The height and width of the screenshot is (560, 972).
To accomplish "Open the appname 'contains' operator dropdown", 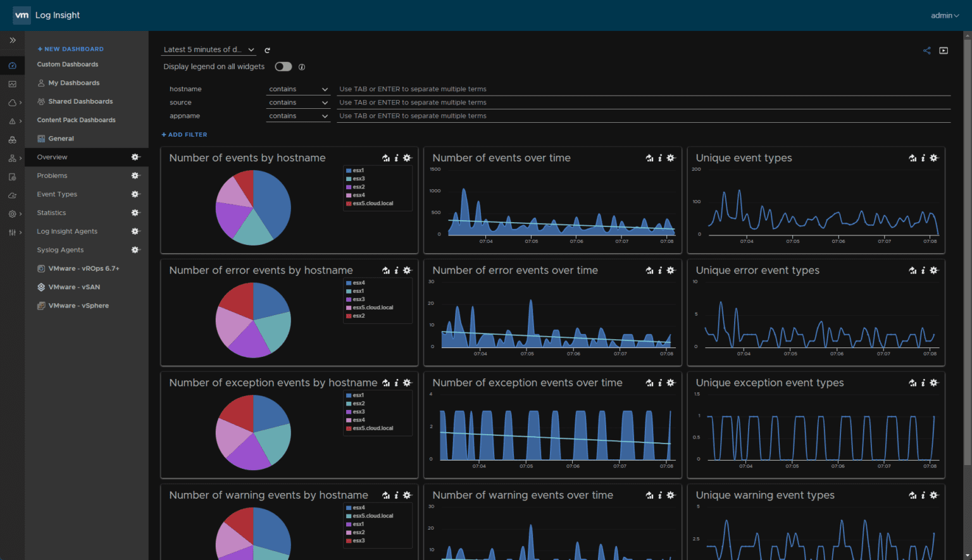I will coord(298,116).
